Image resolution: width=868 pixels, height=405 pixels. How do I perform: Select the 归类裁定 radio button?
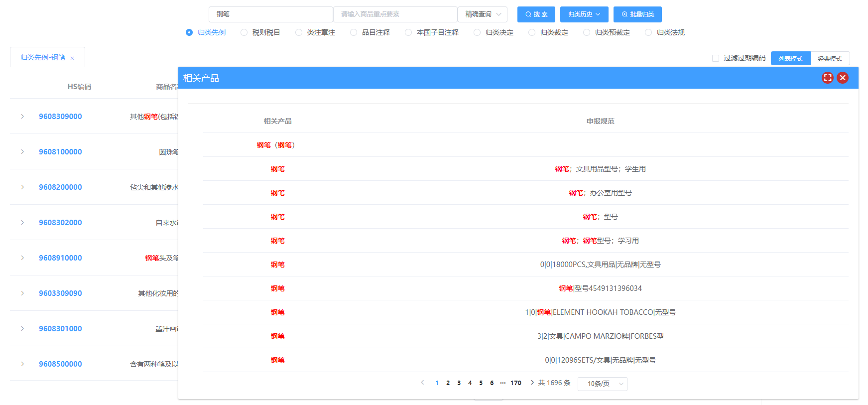pos(532,32)
